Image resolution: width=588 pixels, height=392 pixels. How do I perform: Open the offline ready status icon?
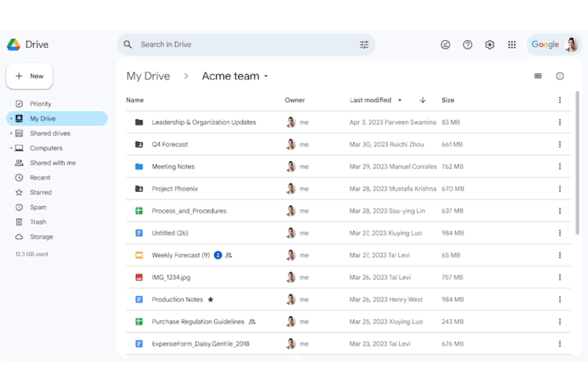445,44
